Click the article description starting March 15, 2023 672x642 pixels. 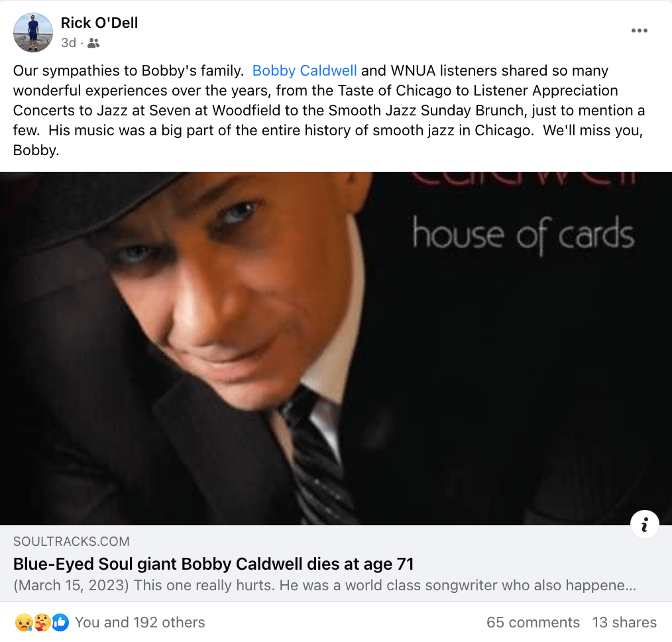(325, 585)
